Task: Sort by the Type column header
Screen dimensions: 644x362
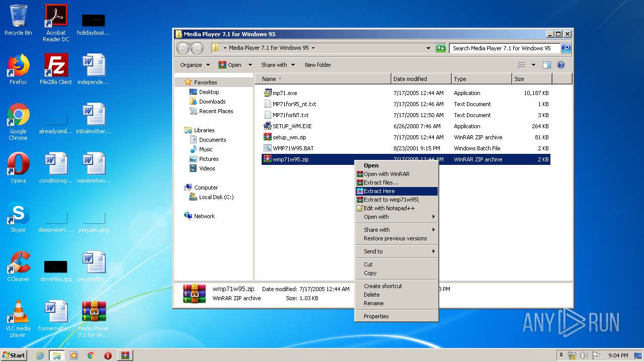Action: (x=481, y=79)
